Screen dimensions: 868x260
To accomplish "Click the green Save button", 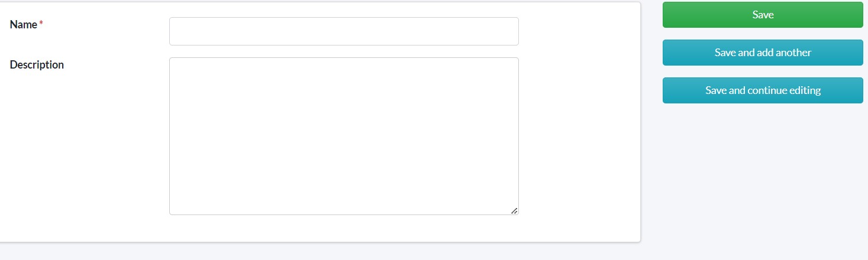I will coord(763,15).
